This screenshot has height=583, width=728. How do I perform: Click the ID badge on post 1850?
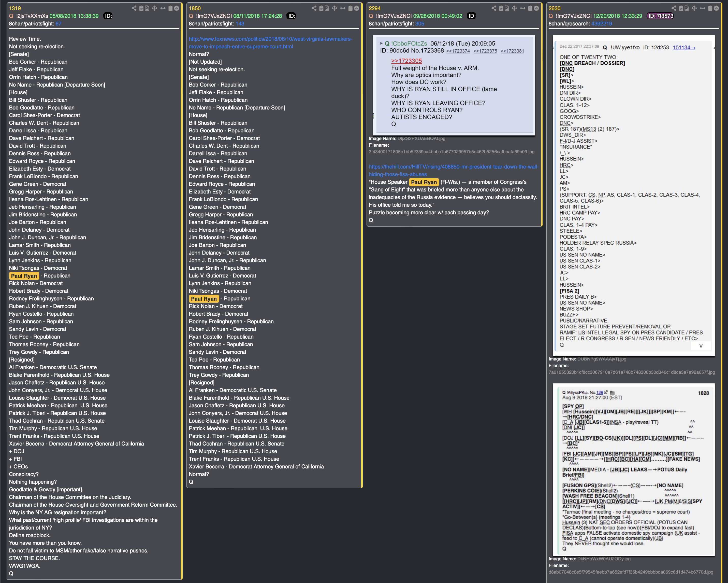[292, 16]
